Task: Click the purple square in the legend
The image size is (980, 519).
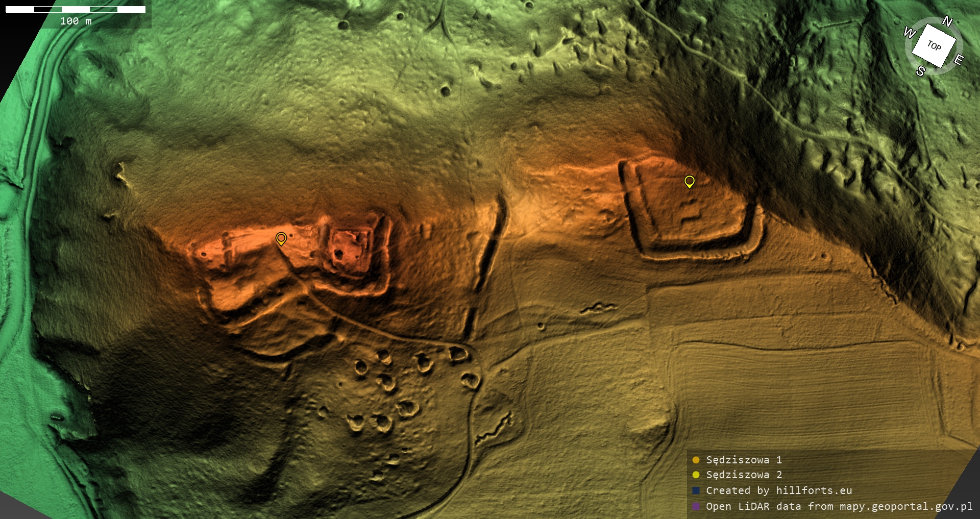Action: pyautogui.click(x=696, y=506)
